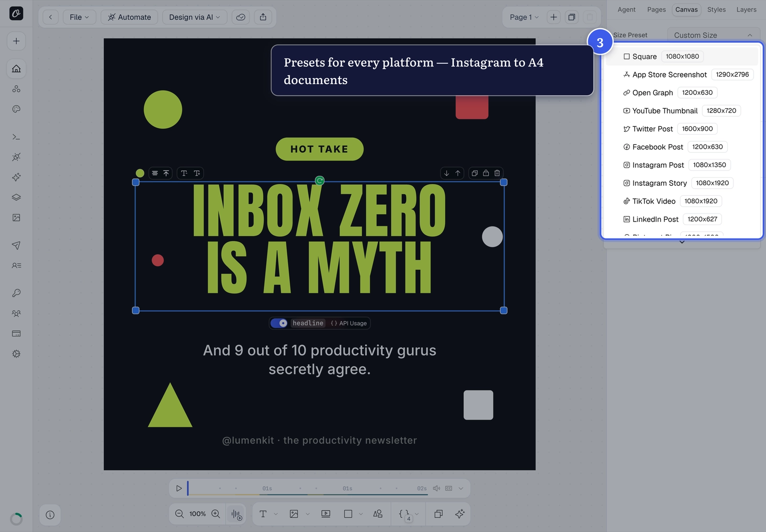Click the share export icon
Image resolution: width=766 pixels, height=532 pixels.
(263, 17)
